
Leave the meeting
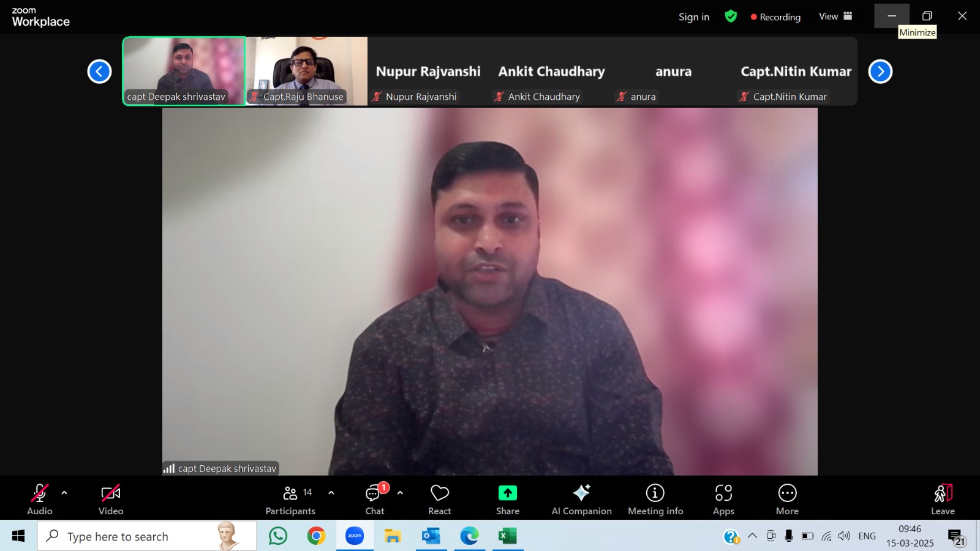click(943, 498)
